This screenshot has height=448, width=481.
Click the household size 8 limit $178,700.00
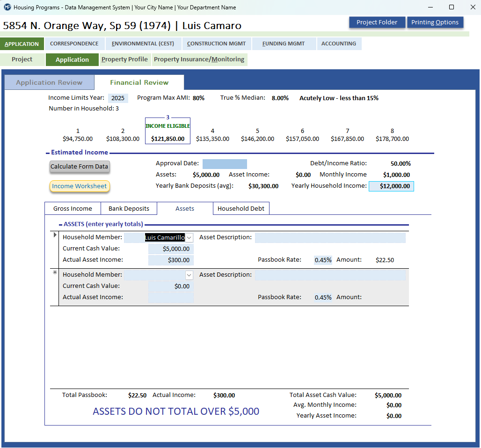click(x=392, y=139)
